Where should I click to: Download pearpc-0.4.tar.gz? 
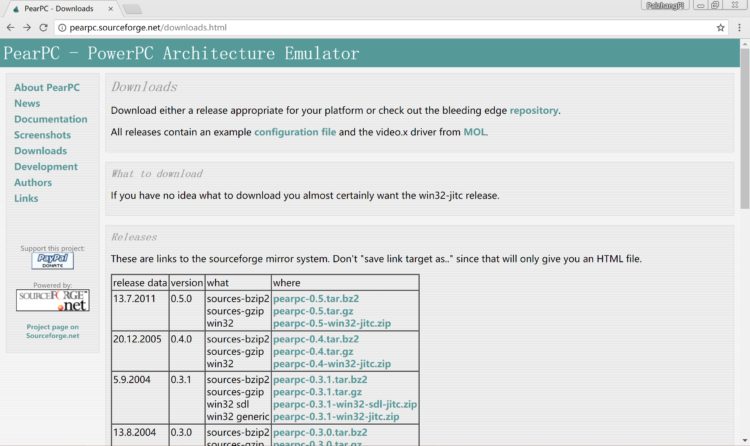point(313,352)
